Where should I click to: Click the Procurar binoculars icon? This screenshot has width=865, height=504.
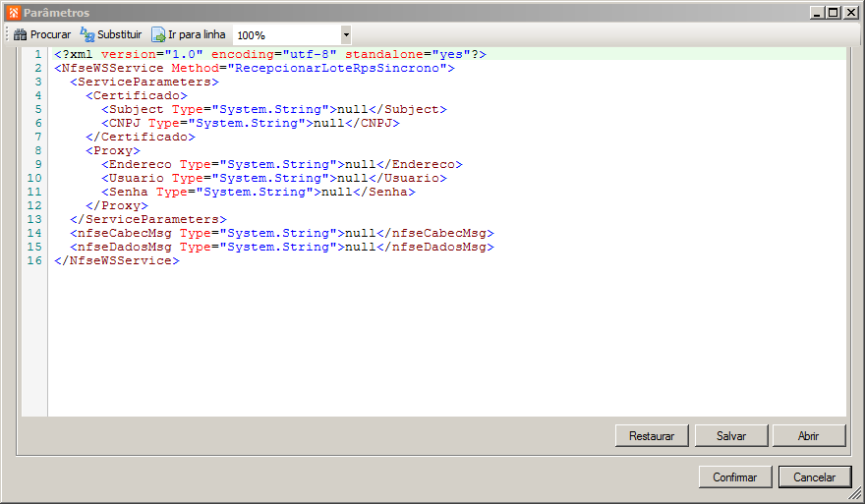point(20,34)
